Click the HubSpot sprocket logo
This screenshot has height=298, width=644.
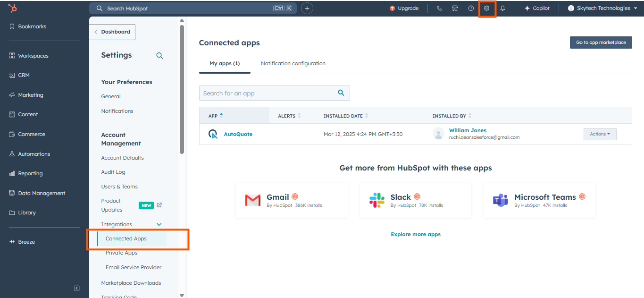pos(14,8)
